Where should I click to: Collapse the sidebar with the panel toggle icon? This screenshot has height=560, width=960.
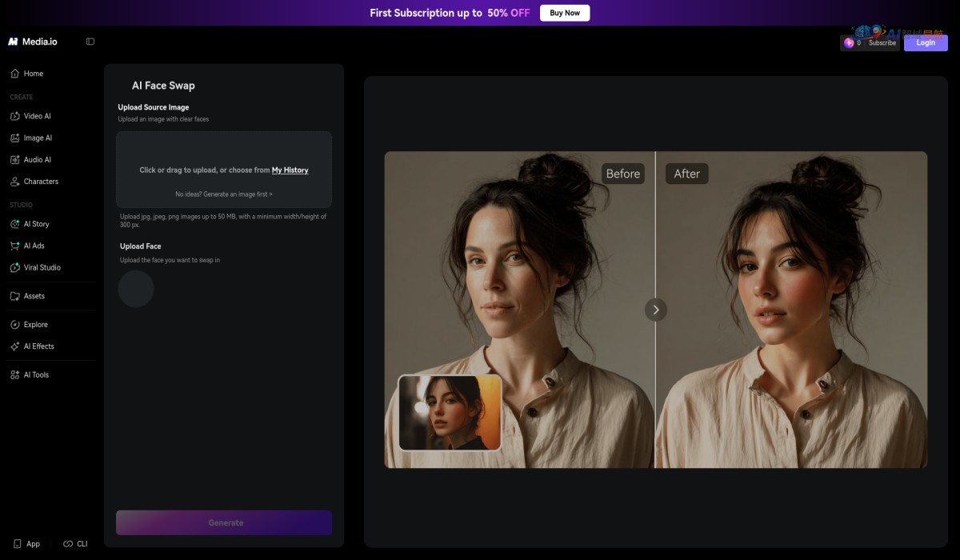(90, 42)
